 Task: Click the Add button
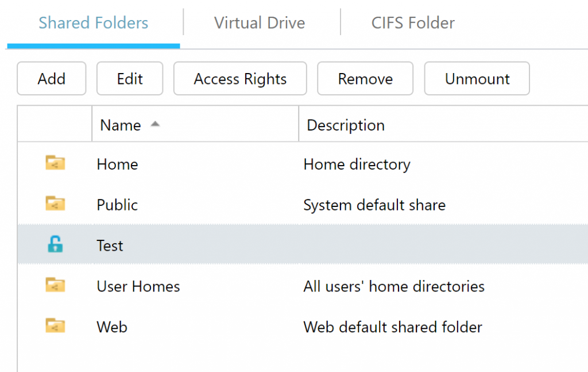tap(51, 78)
